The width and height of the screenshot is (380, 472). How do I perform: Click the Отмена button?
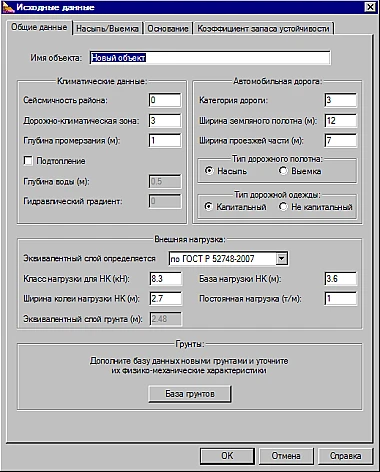pos(286,456)
